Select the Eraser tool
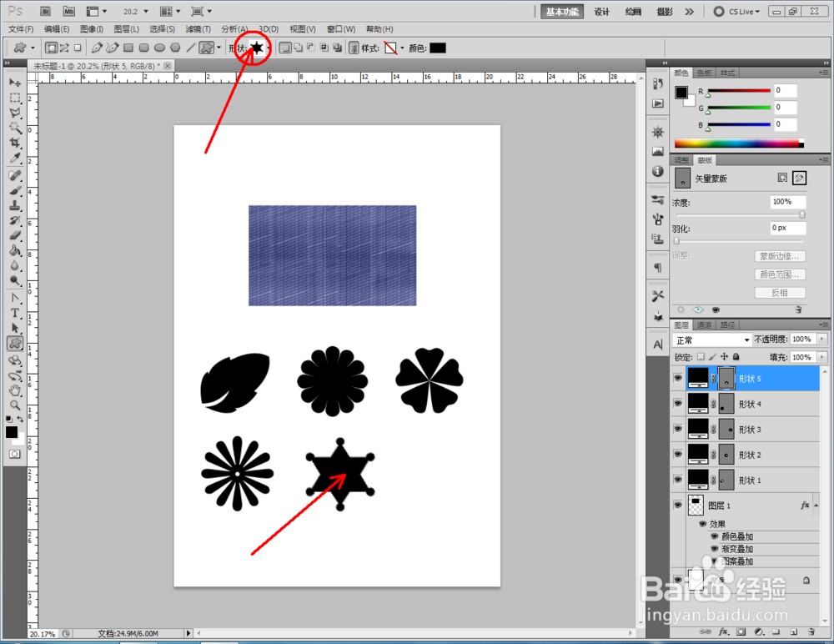The image size is (834, 644). [x=15, y=235]
